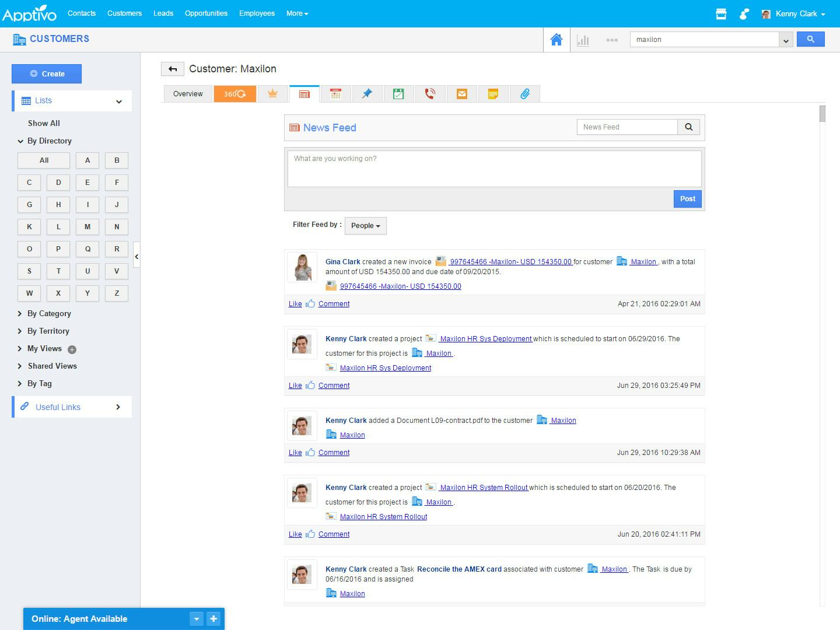Select the News Feed icon tab
Screen dimensions: 840x630
(x=304, y=94)
